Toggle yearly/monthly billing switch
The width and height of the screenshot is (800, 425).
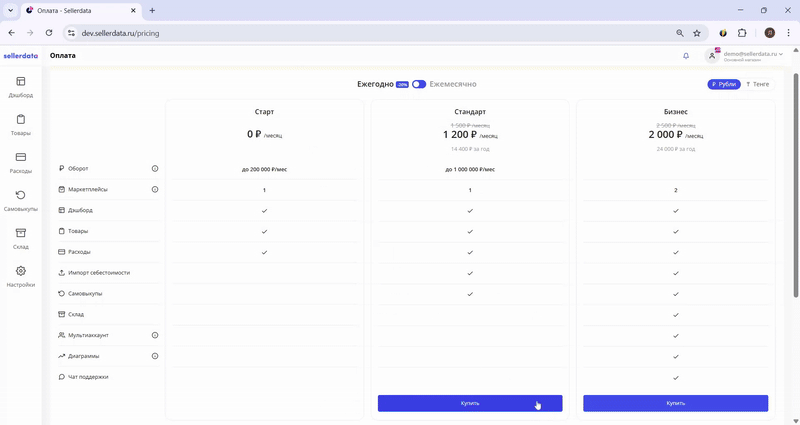click(418, 85)
